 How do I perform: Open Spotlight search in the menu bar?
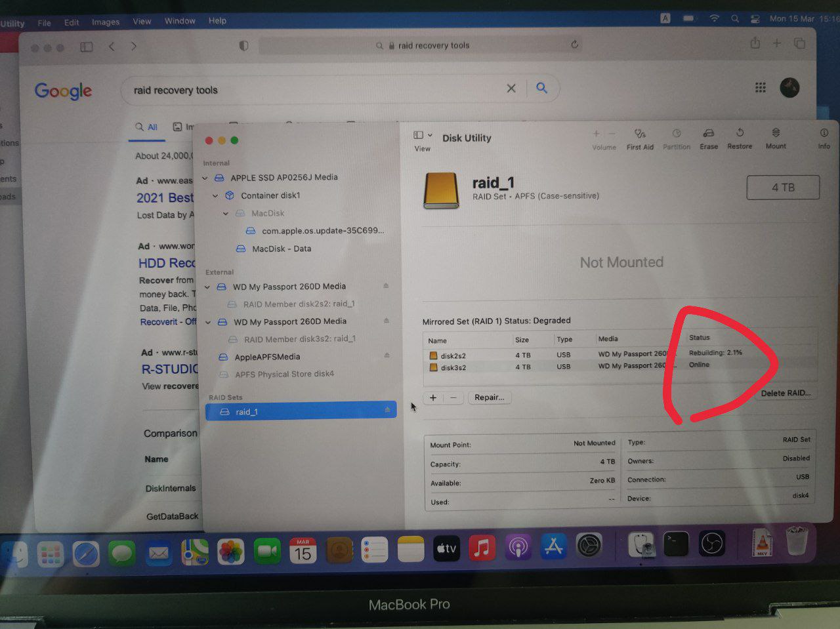[735, 19]
